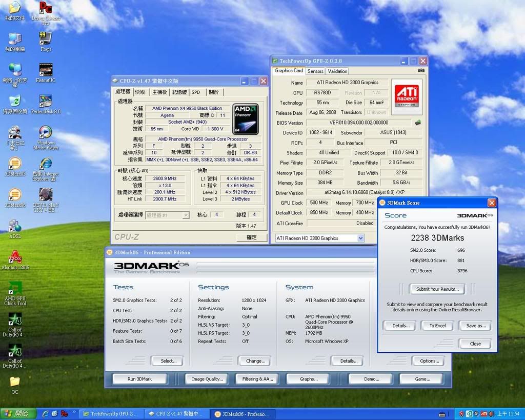Click the GPU Name field in GPU-Z

pos(347,83)
